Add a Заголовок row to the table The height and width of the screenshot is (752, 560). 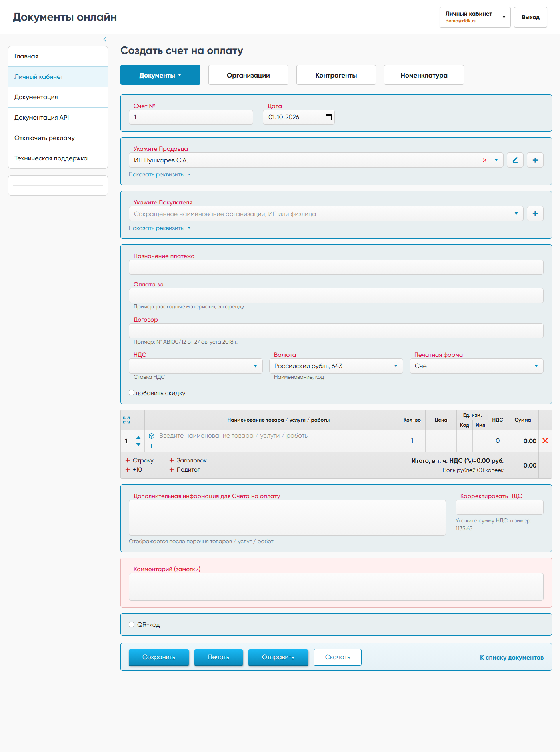pos(188,460)
